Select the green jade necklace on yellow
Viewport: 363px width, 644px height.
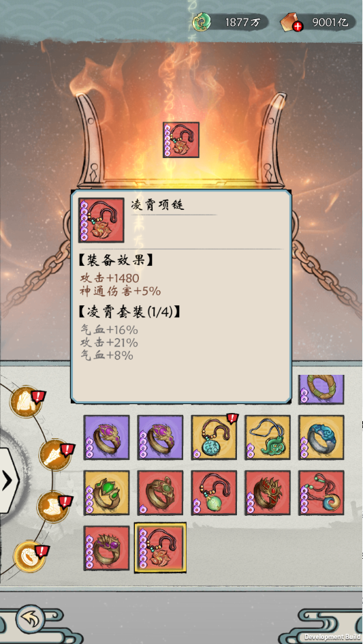click(268, 437)
